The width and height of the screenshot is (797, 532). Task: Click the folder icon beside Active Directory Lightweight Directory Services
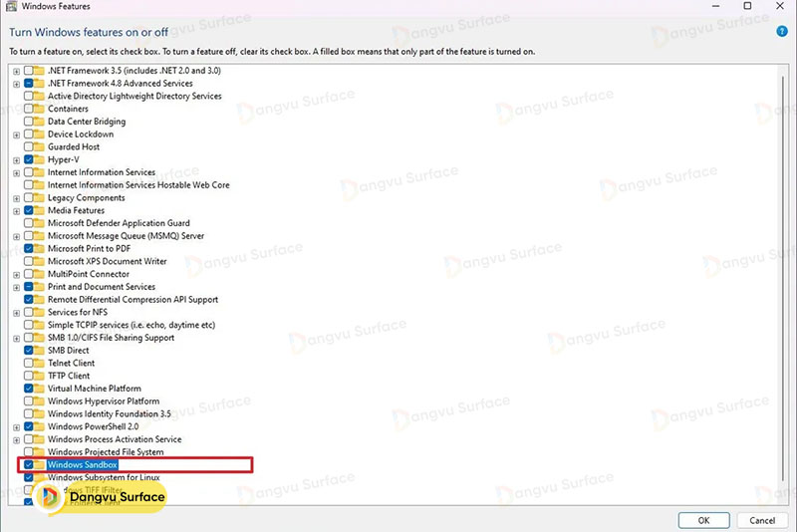[39, 96]
